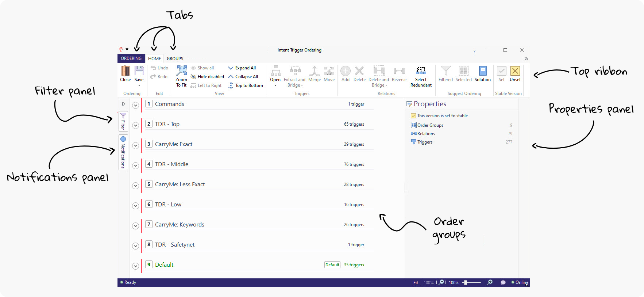Click Expand All in View group
This screenshot has width=644, height=297.
tap(242, 68)
